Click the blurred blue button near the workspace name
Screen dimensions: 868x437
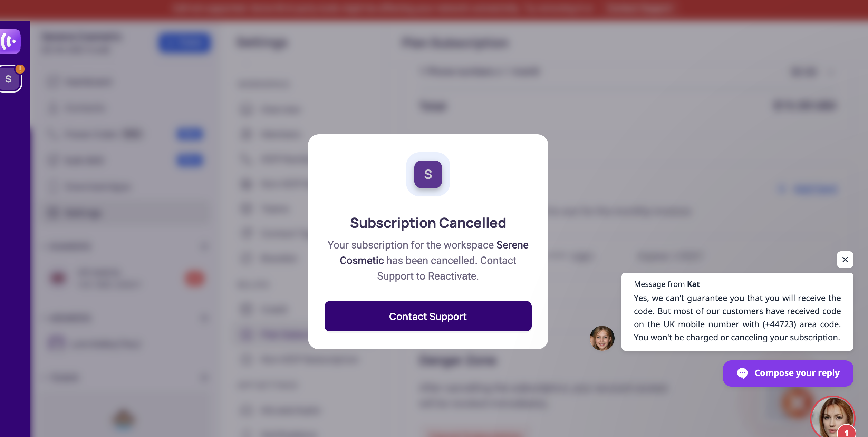185,43
